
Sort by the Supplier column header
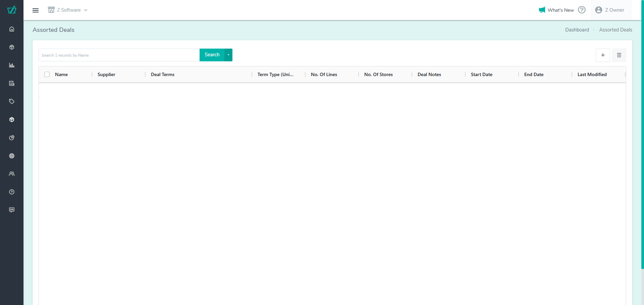(106, 74)
